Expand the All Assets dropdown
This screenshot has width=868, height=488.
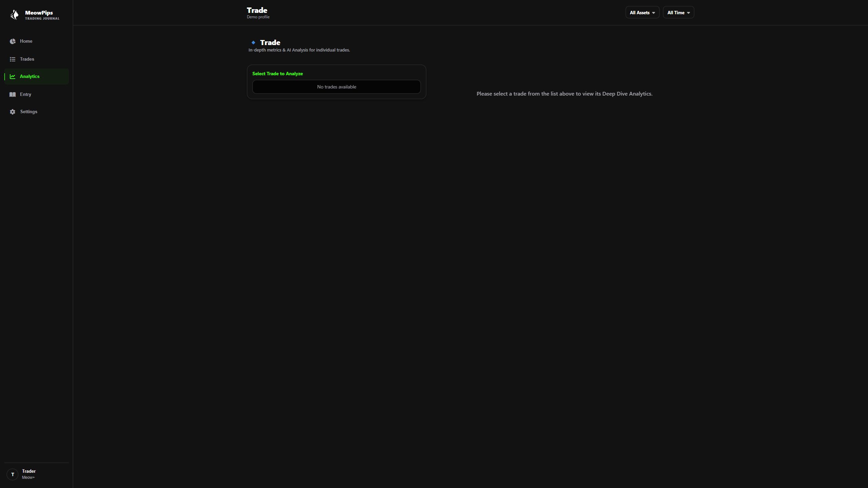(642, 13)
